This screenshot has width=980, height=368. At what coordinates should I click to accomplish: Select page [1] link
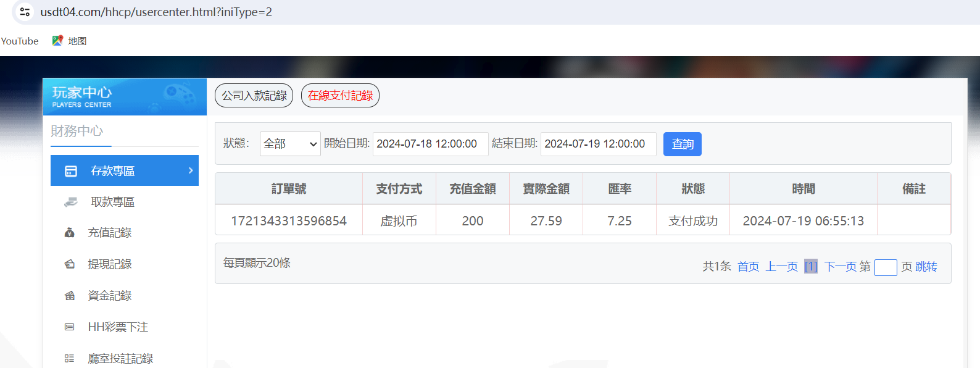click(x=811, y=267)
